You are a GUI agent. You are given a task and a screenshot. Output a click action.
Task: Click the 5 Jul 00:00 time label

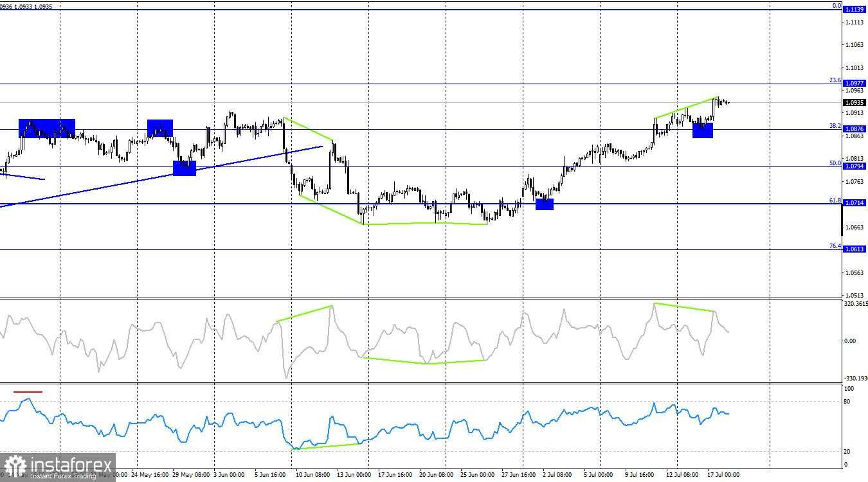(599, 475)
